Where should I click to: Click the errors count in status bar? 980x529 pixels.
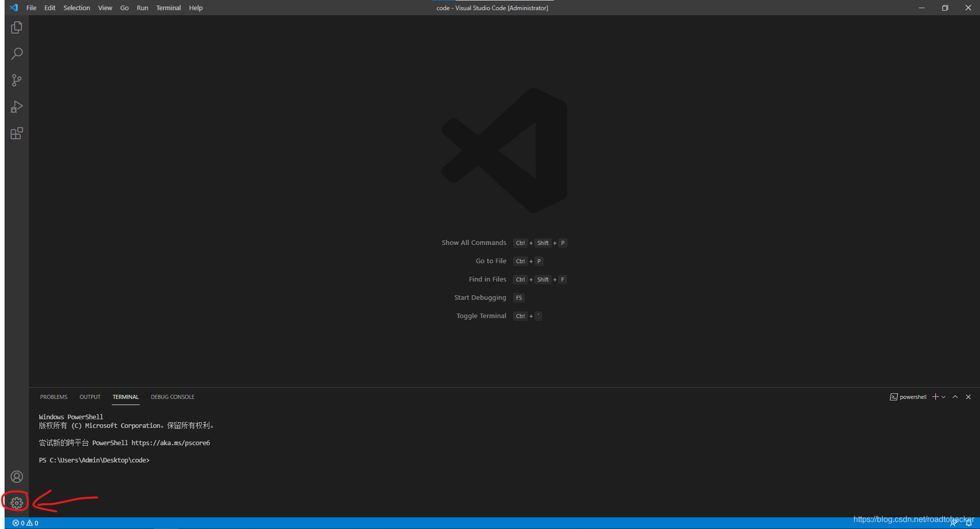tap(19, 523)
